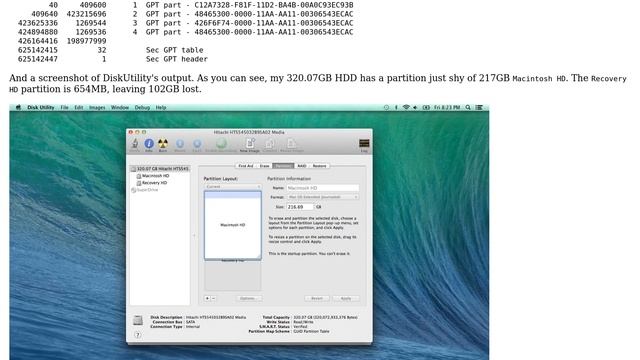
Task: Click the help question mark button
Action: [138, 335]
